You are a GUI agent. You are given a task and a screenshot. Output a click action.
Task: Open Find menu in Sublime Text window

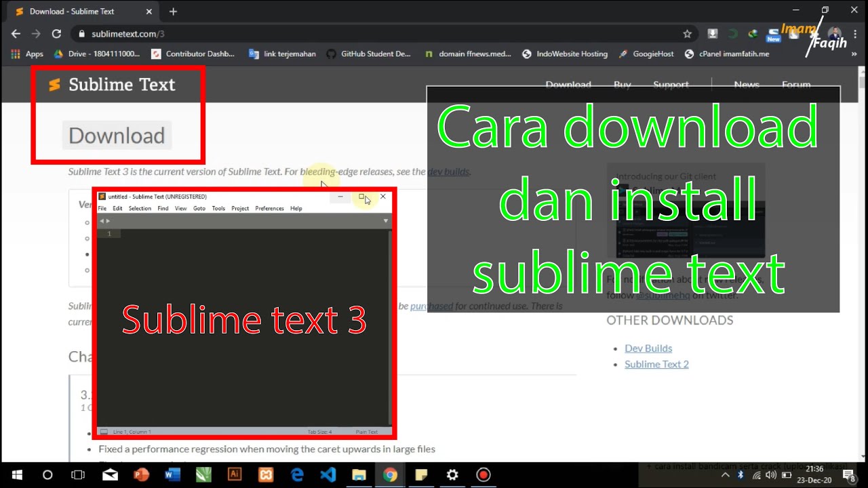tap(163, 208)
